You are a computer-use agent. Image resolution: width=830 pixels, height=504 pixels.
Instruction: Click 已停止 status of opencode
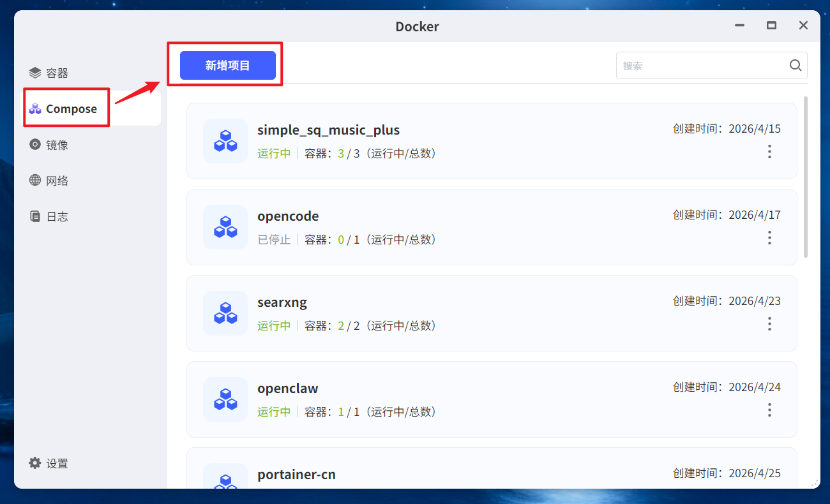(x=274, y=239)
